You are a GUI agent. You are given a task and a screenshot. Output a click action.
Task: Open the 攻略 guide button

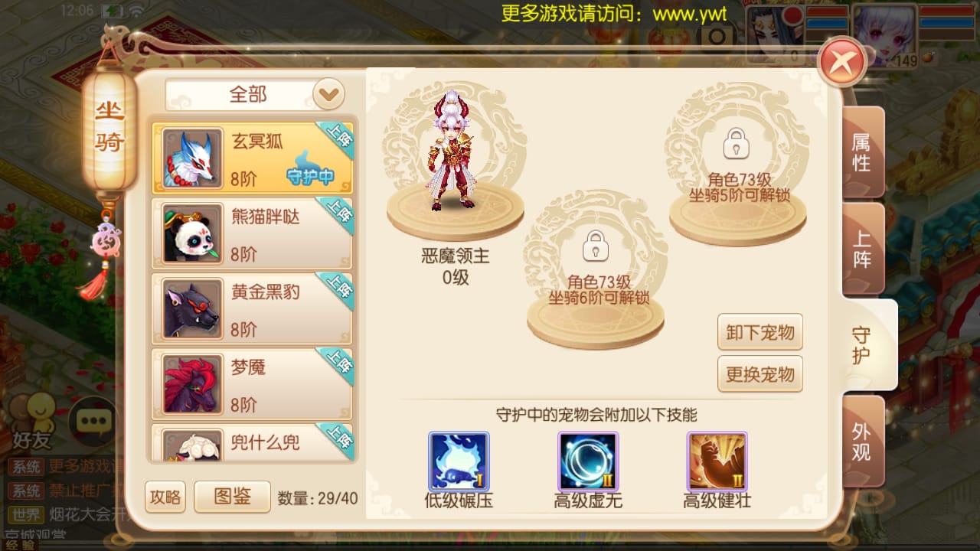click(165, 497)
